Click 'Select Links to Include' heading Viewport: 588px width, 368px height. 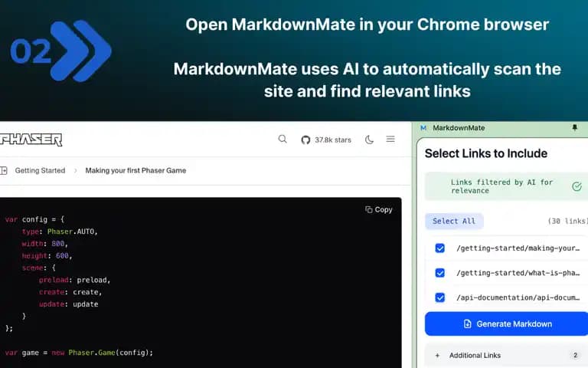[x=486, y=153]
